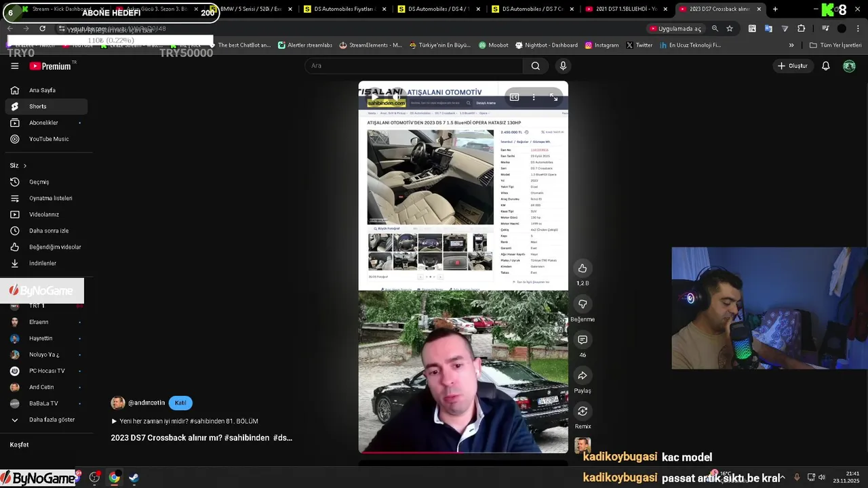This screenshot has height=488, width=868.
Task: Click the Katıl join button
Action: pyautogui.click(x=180, y=403)
